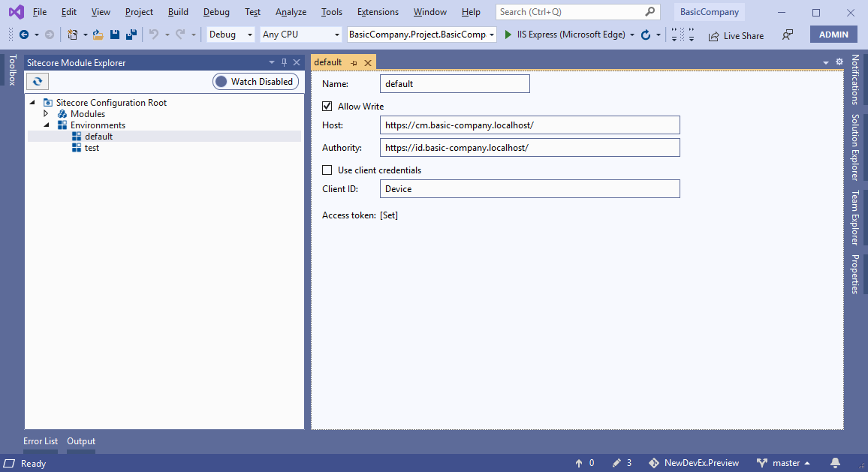Open the master branch selector

pos(783,463)
